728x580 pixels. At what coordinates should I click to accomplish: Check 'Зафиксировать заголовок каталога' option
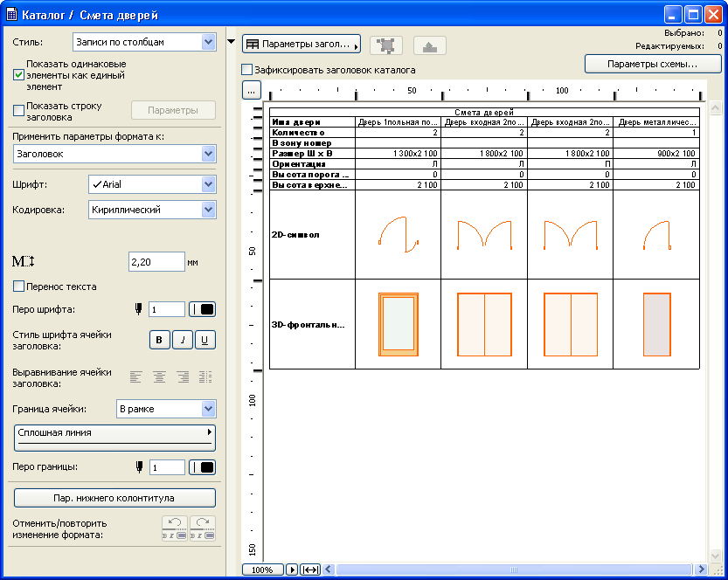[246, 70]
